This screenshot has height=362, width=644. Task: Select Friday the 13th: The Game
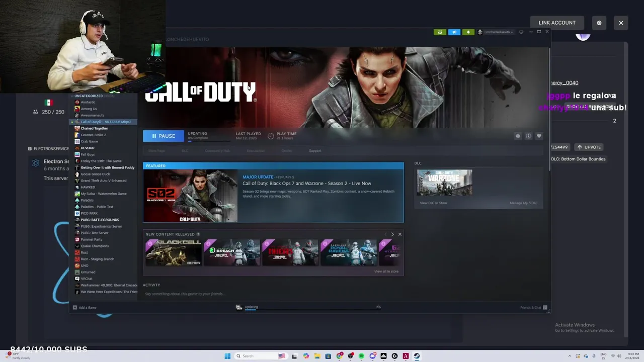coord(101,161)
